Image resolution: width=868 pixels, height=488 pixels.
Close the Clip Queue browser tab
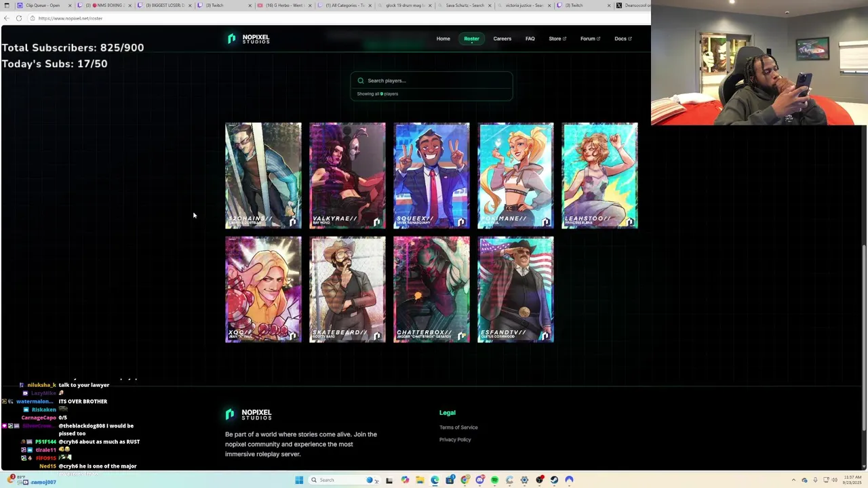pyautogui.click(x=70, y=5)
